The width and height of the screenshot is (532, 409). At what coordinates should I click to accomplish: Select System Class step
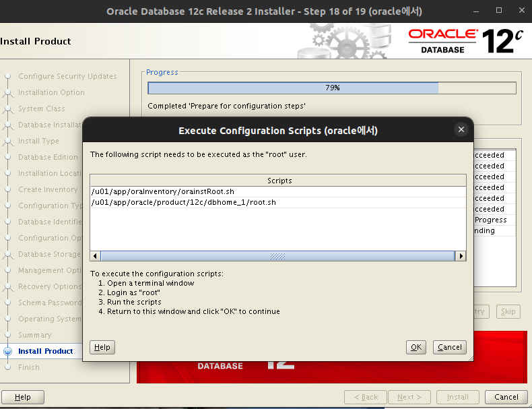(x=41, y=108)
